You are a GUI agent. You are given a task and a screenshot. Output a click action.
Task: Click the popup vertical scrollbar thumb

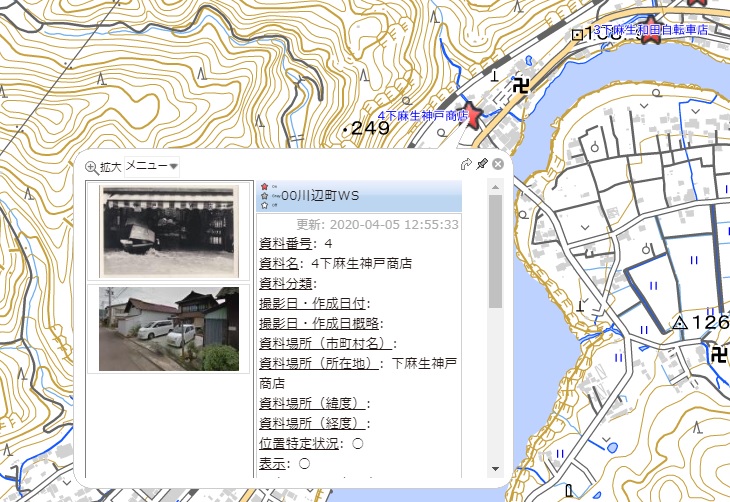point(495,250)
